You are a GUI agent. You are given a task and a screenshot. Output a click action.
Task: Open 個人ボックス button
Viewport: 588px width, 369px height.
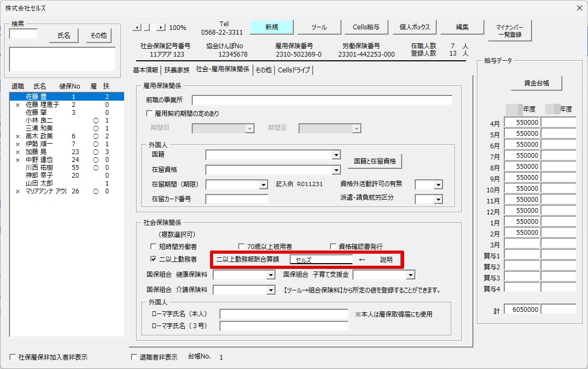tap(414, 27)
